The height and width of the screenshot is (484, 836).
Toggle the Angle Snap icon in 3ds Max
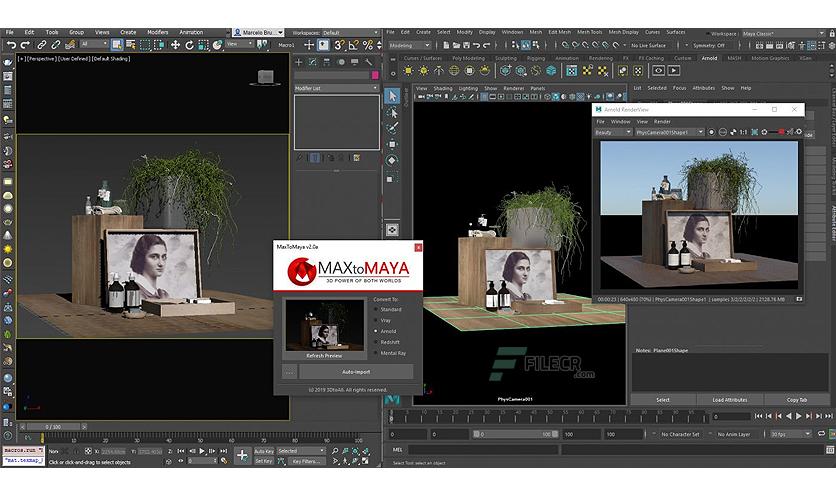pyautogui.click(x=353, y=45)
